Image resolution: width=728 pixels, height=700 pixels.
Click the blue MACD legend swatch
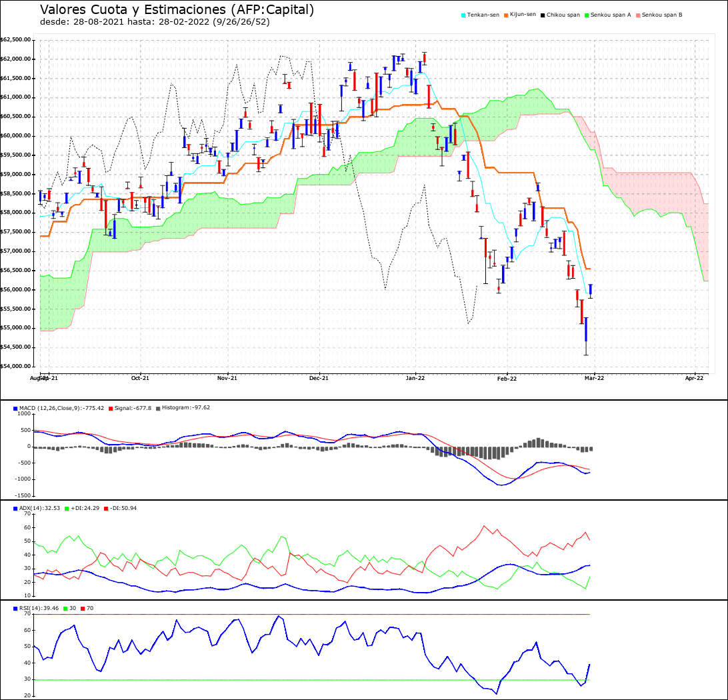point(15,409)
